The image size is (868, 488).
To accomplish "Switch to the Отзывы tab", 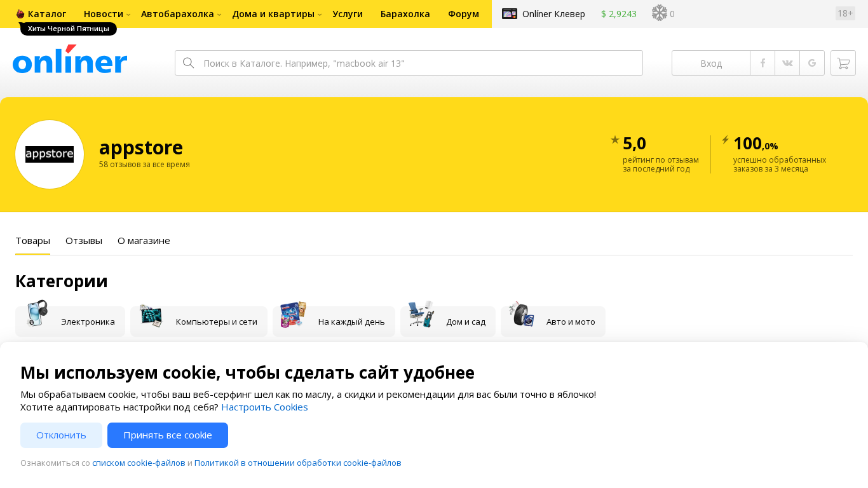I will point(84,241).
